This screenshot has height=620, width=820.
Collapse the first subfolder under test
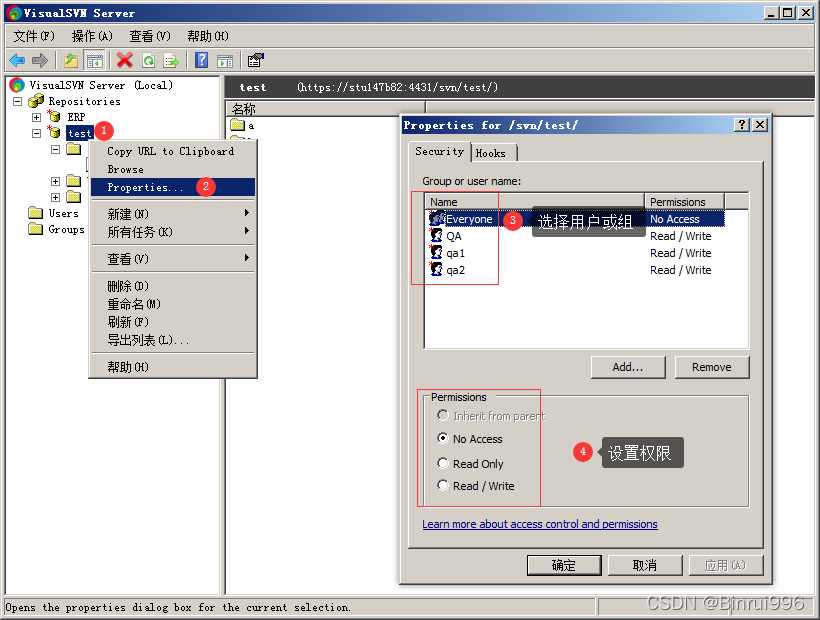pos(55,150)
